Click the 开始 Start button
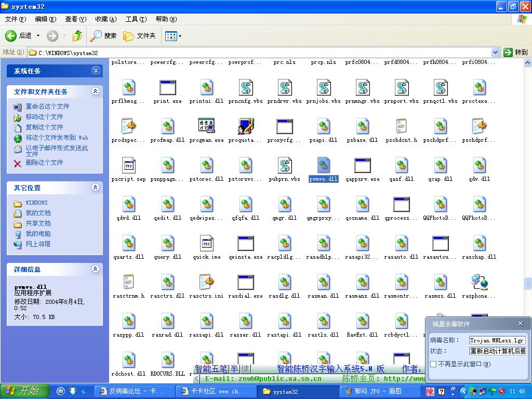This screenshot has width=532, height=399. pos(25,391)
